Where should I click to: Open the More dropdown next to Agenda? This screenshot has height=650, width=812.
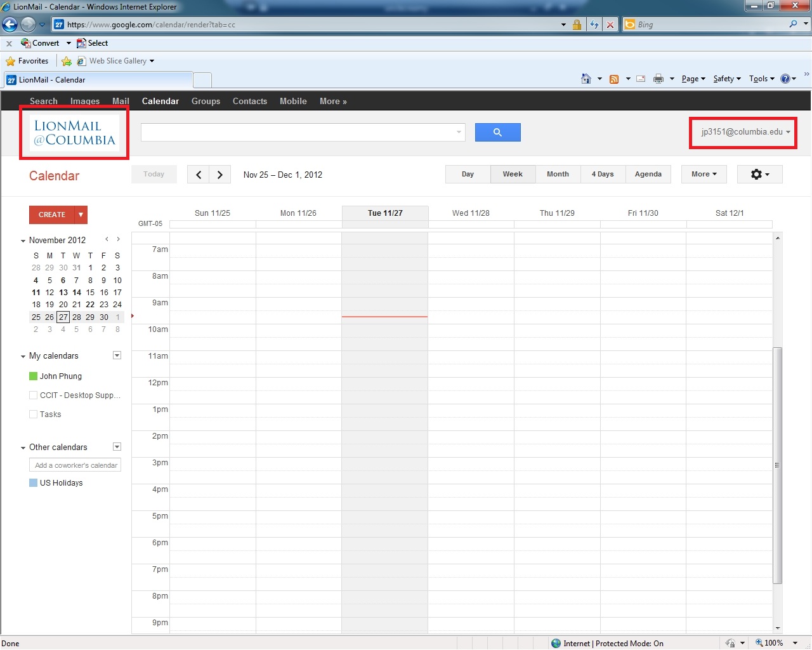click(x=704, y=174)
